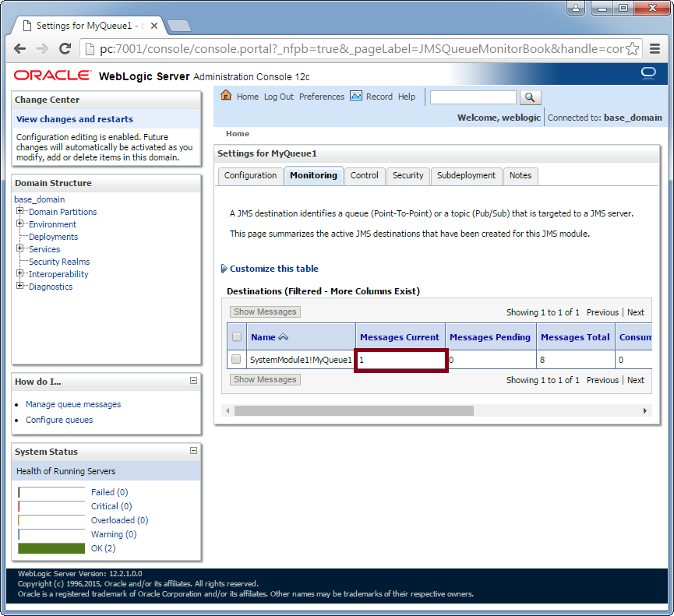Click the console search input field
The width and height of the screenshot is (674, 616).
[473, 97]
